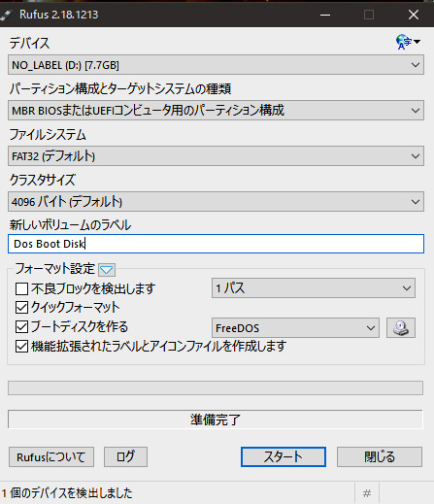Image resolution: width=434 pixels, height=504 pixels.
Task: Open the 4096 byte cluster size dropdown
Action: point(216,202)
